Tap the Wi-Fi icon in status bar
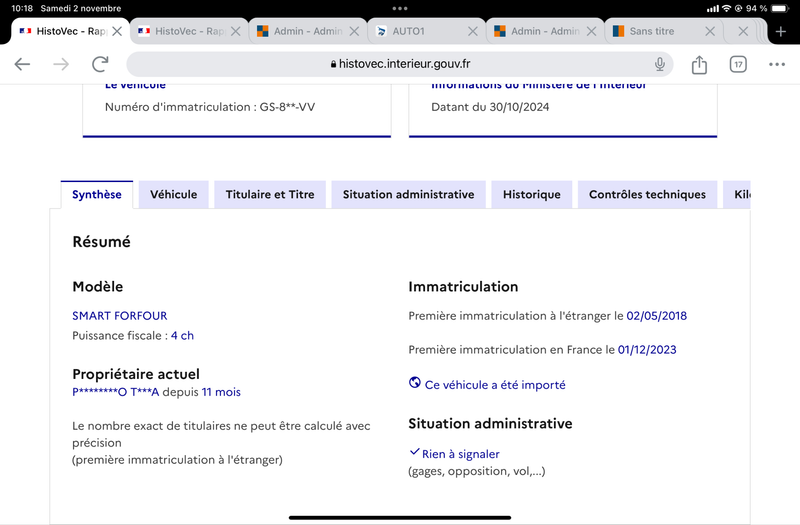The image size is (800, 525). (726, 8)
